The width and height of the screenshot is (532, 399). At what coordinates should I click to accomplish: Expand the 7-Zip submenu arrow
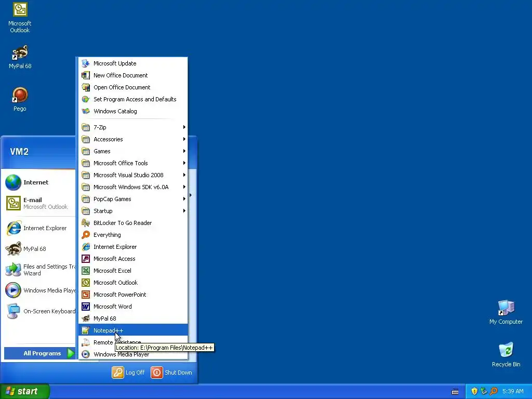(x=184, y=127)
